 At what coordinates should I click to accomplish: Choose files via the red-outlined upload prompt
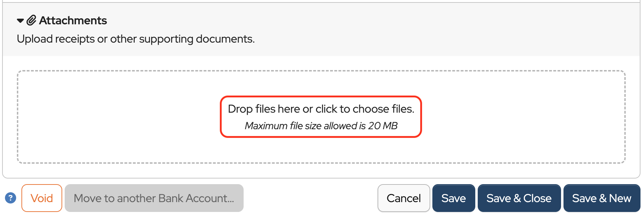(x=321, y=117)
